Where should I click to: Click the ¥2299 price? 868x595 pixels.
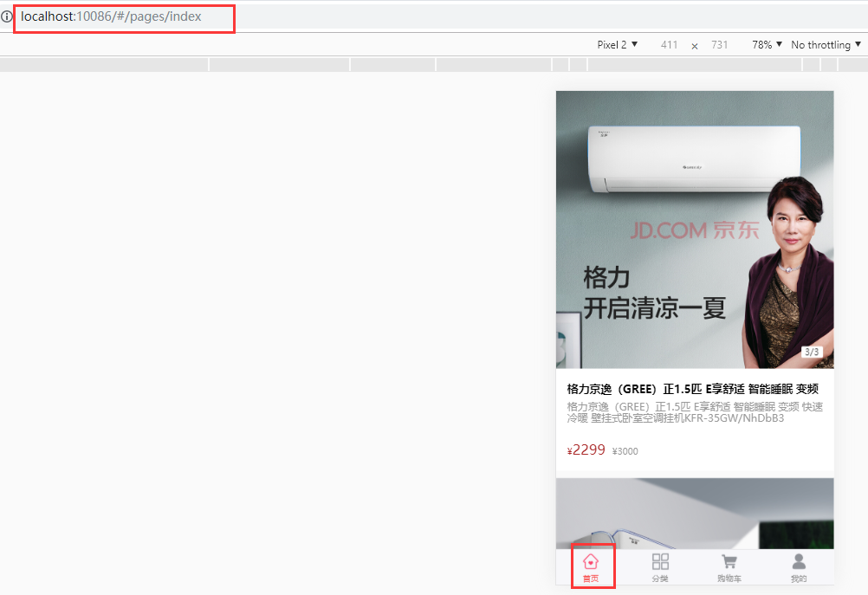tap(586, 450)
